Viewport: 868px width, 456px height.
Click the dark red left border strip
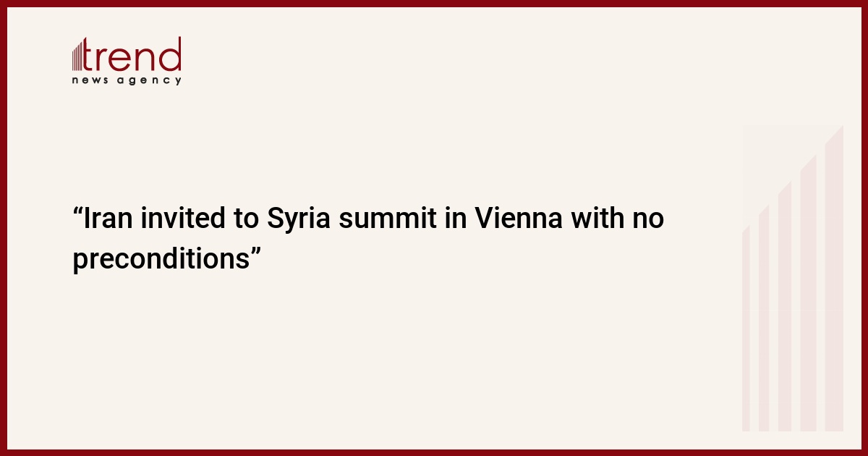coord(4,228)
